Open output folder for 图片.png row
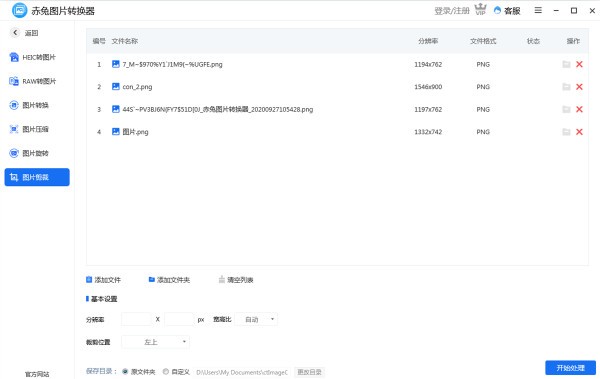The height and width of the screenshot is (379, 600). (566, 132)
